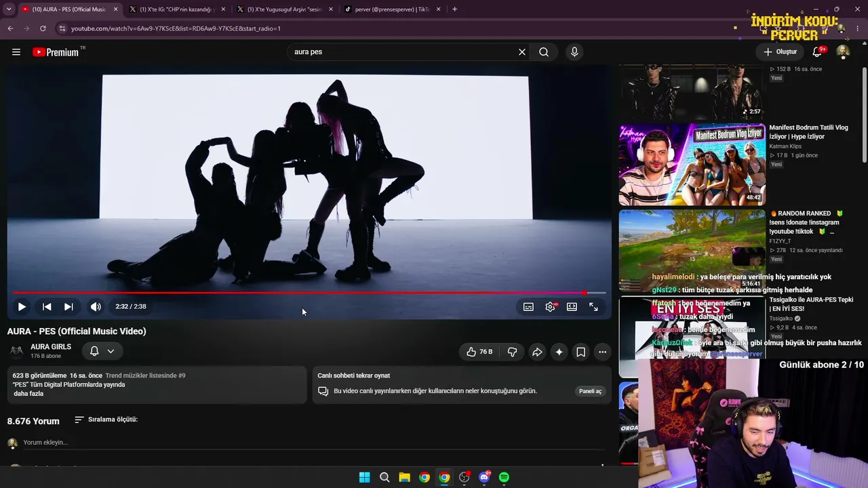Open more actions three-dot menu under video
Image resolution: width=868 pixels, height=488 pixels.
pyautogui.click(x=602, y=352)
